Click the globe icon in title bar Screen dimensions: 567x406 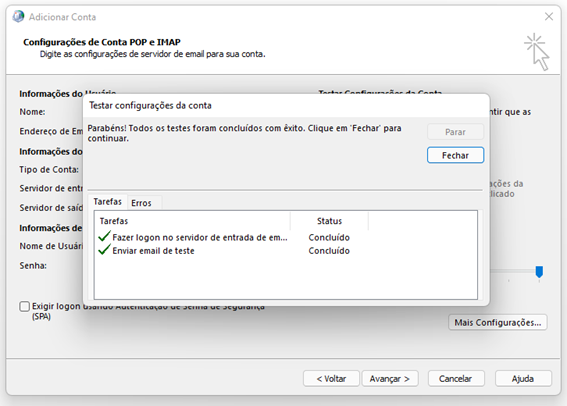(18, 17)
